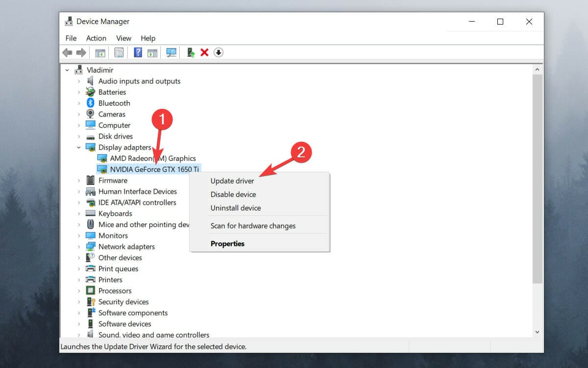Toggle the action pane toolbar icon
This screenshot has height=368, width=588.
coord(152,53)
